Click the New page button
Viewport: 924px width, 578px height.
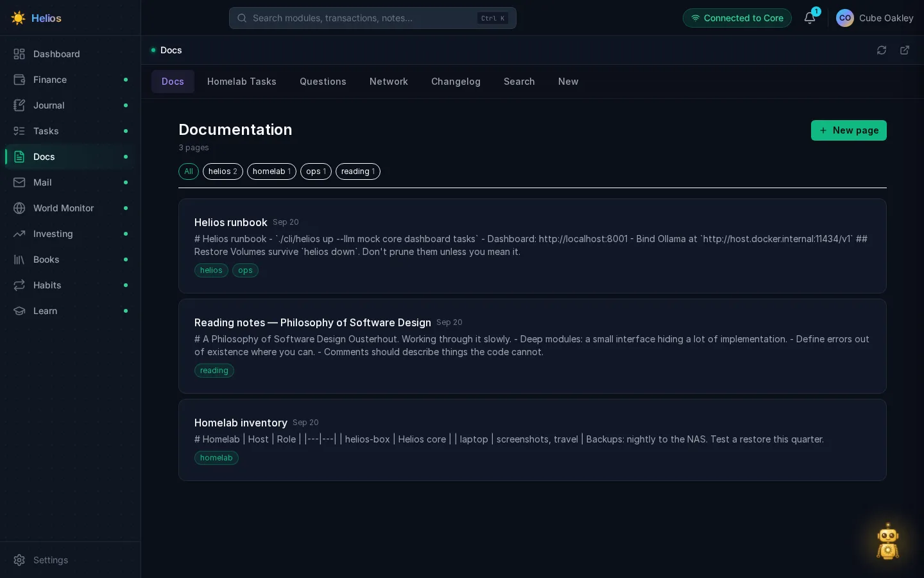(x=849, y=130)
